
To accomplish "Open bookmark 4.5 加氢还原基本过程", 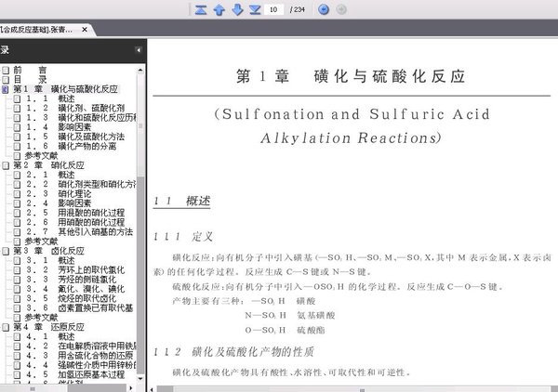I will 75,374.
